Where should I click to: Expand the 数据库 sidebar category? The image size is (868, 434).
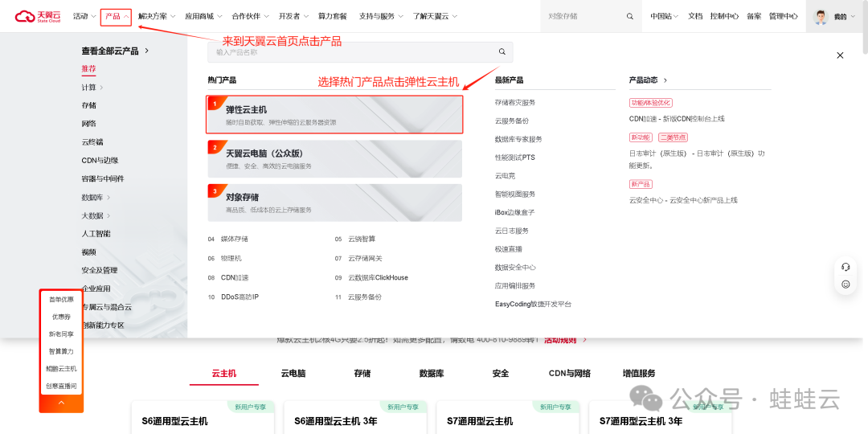tap(96, 197)
